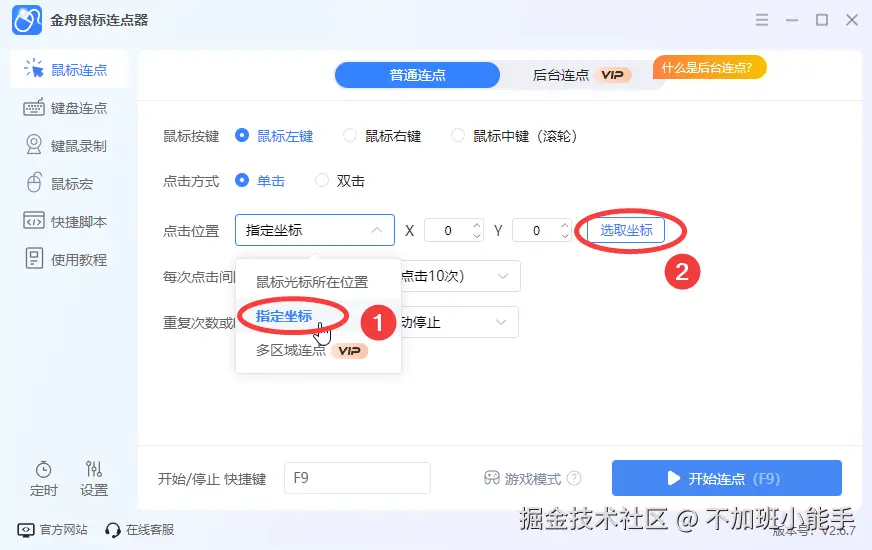This screenshot has width=872, height=550.
Task: Open the click interval dropdown (点击10次)
Action: click(x=460, y=276)
